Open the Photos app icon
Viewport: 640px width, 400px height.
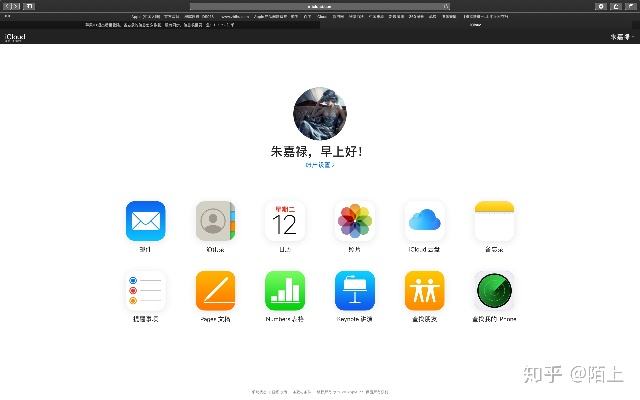coord(355,221)
